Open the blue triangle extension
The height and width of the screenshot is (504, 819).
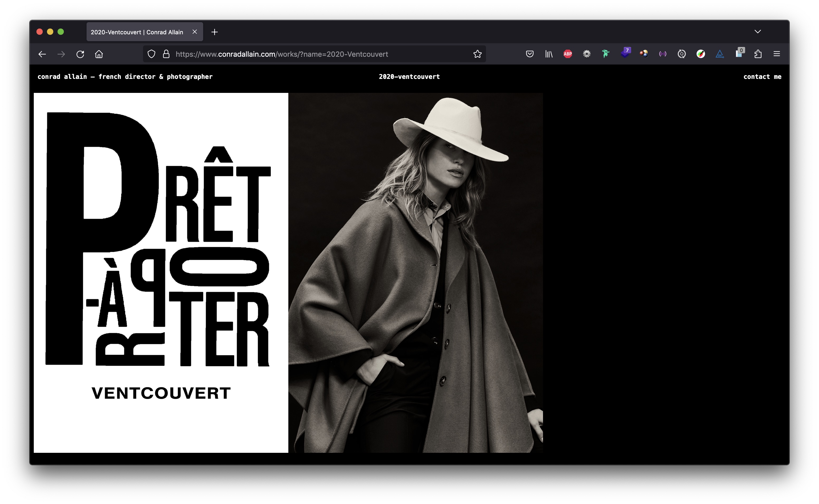pos(720,54)
